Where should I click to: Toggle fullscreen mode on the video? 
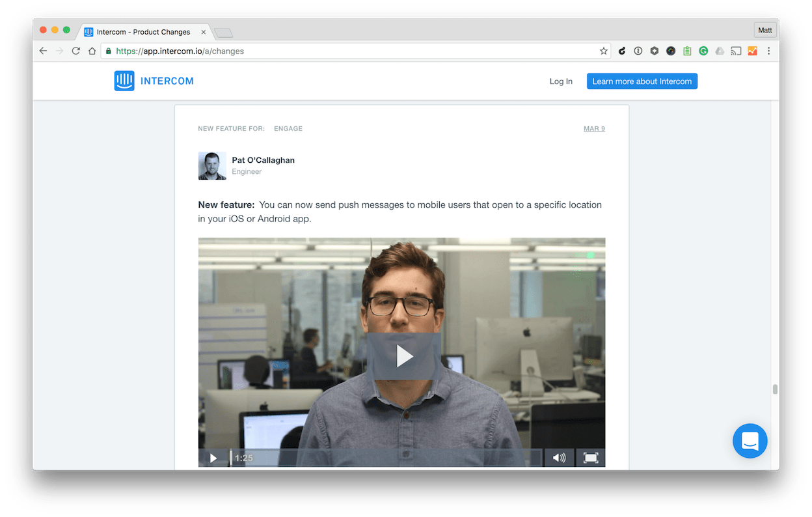591,458
